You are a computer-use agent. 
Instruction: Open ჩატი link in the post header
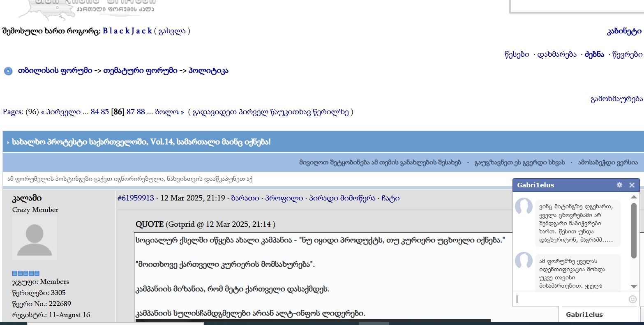pos(390,198)
